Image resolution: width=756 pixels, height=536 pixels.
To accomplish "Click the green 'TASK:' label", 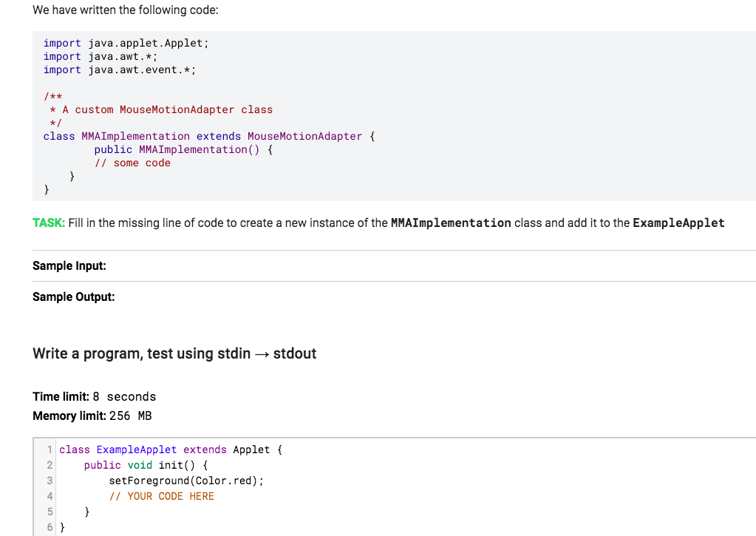I will 49,223.
